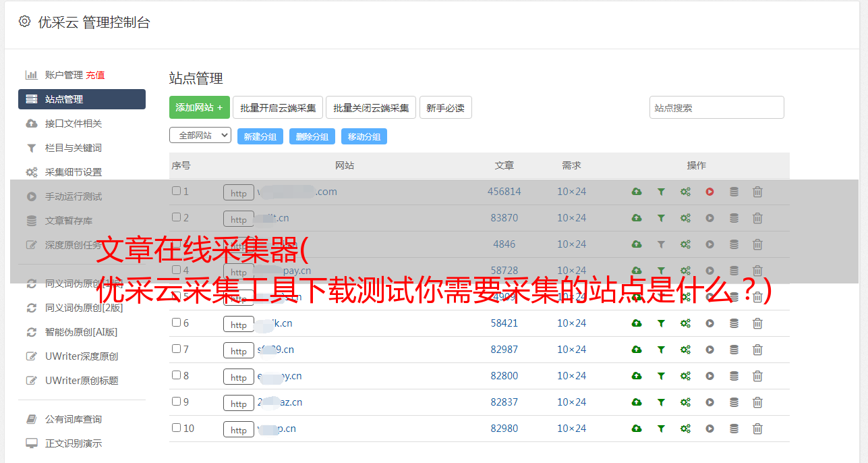Click article count 58421
868x463 pixels.
click(504, 323)
